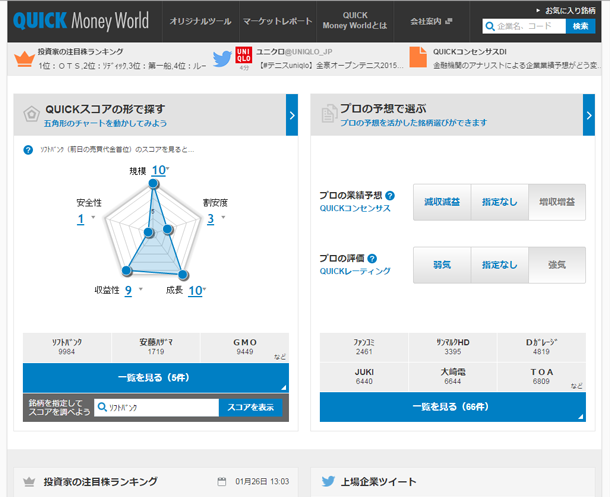
Task: Open お気に入り銘柄 link in header
Action: 566,11
